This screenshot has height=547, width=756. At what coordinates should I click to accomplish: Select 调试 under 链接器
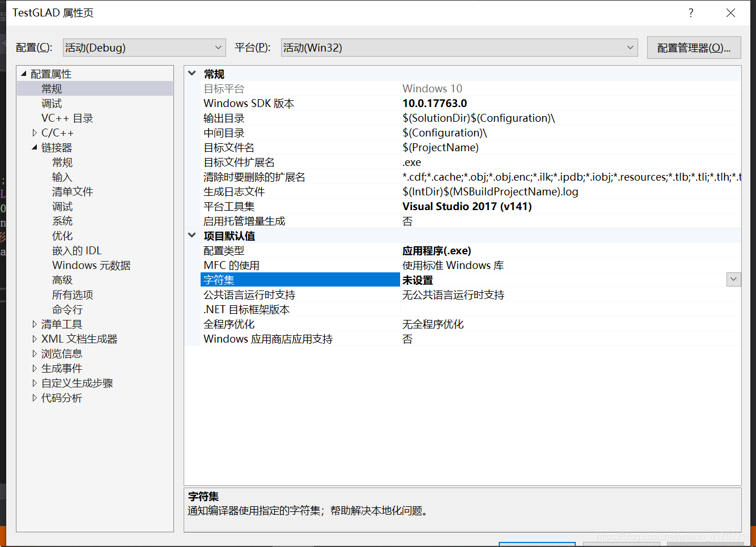[x=62, y=206]
